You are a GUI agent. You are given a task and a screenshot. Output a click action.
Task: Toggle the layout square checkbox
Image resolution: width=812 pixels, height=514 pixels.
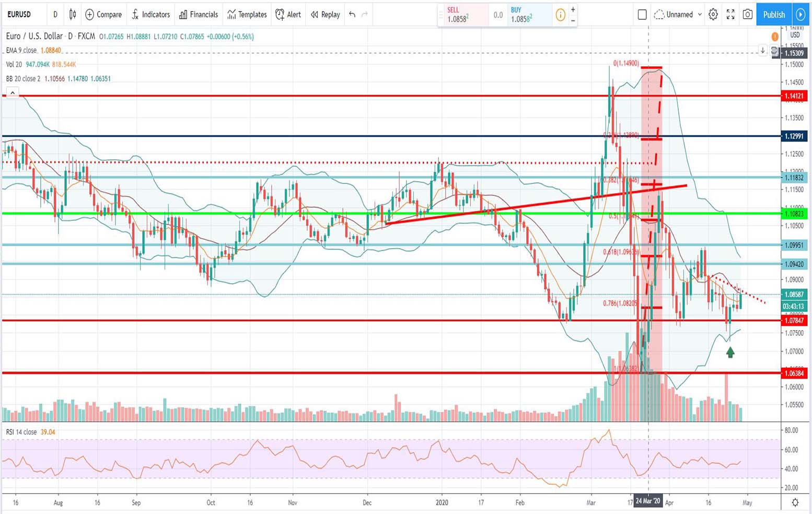click(x=642, y=15)
